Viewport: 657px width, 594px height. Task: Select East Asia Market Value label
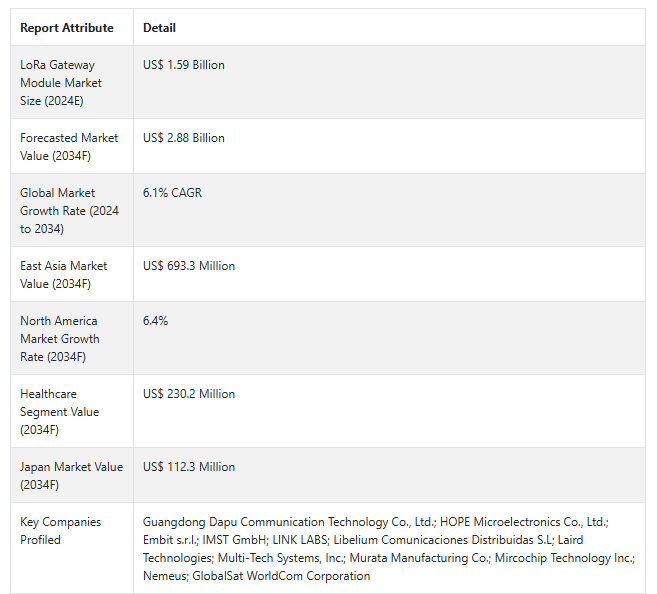coord(64,274)
